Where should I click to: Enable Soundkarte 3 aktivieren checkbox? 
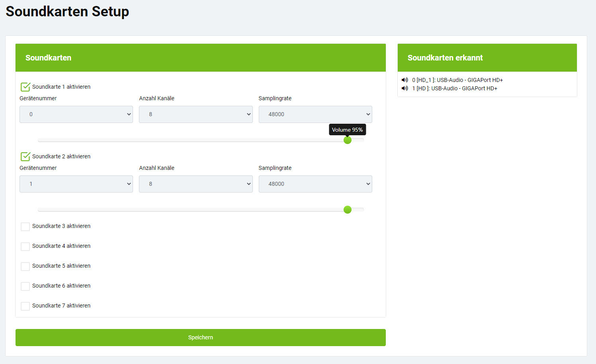pos(25,226)
